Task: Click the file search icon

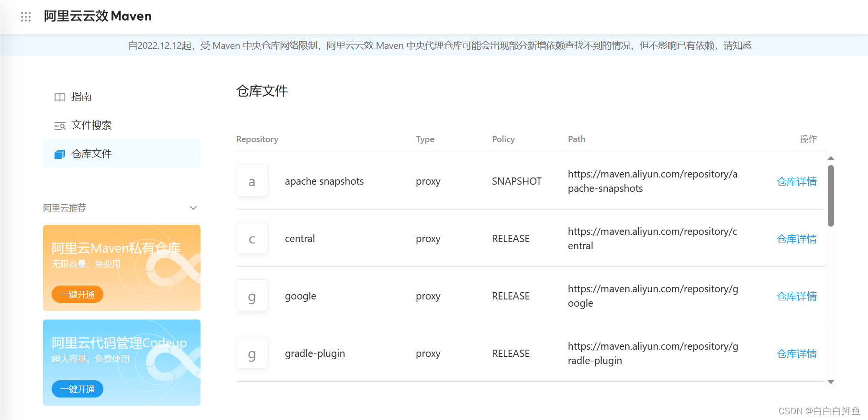Action: [60, 126]
